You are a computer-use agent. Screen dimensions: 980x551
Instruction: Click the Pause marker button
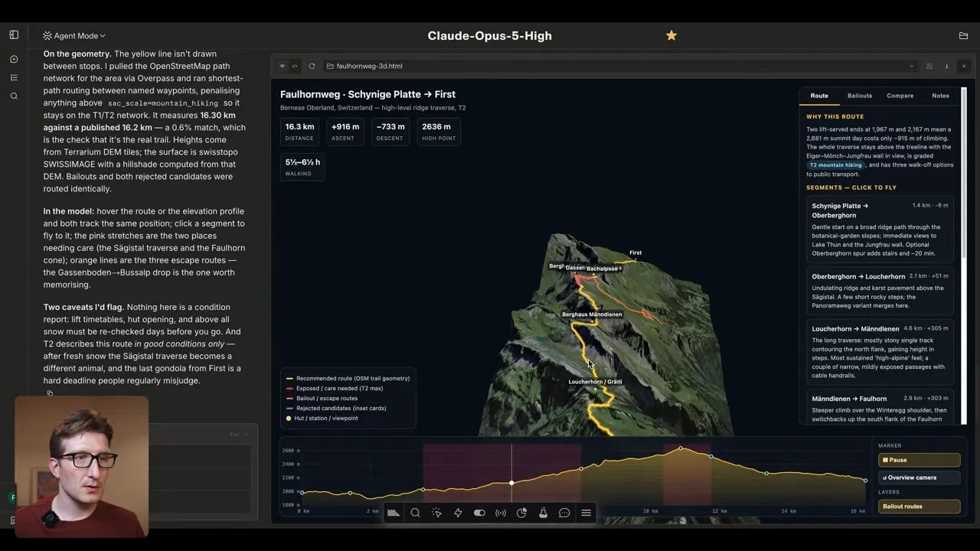919,460
